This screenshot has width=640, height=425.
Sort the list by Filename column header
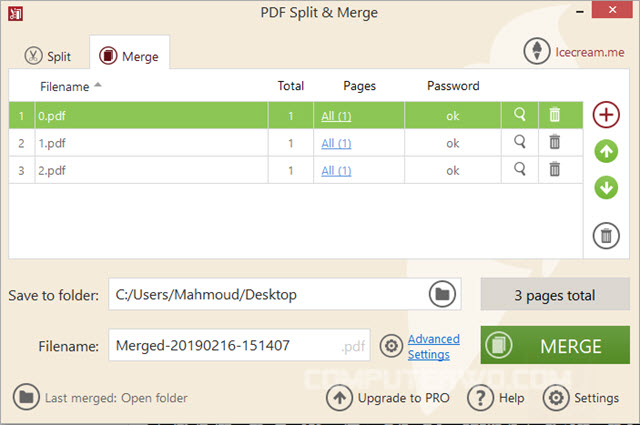click(64, 87)
